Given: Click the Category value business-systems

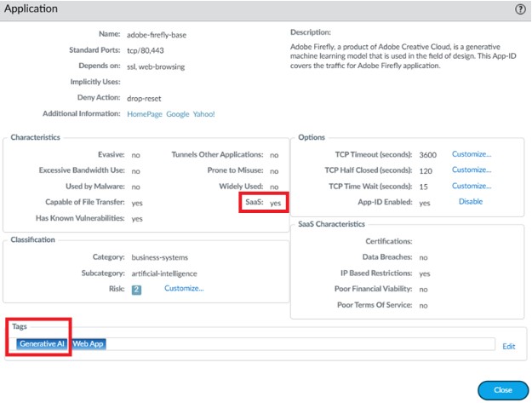Looking at the screenshot, I should pos(160,257).
